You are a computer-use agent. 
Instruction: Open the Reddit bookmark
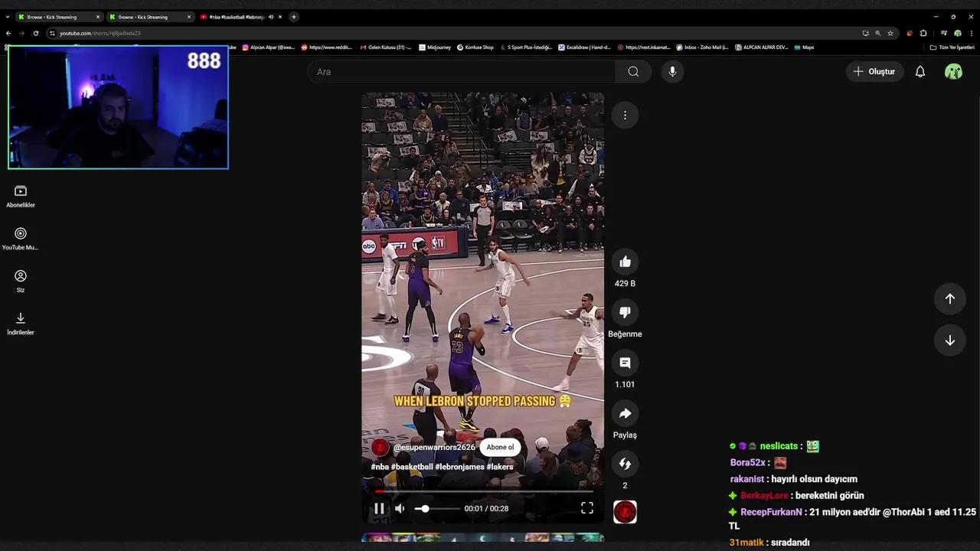click(327, 47)
